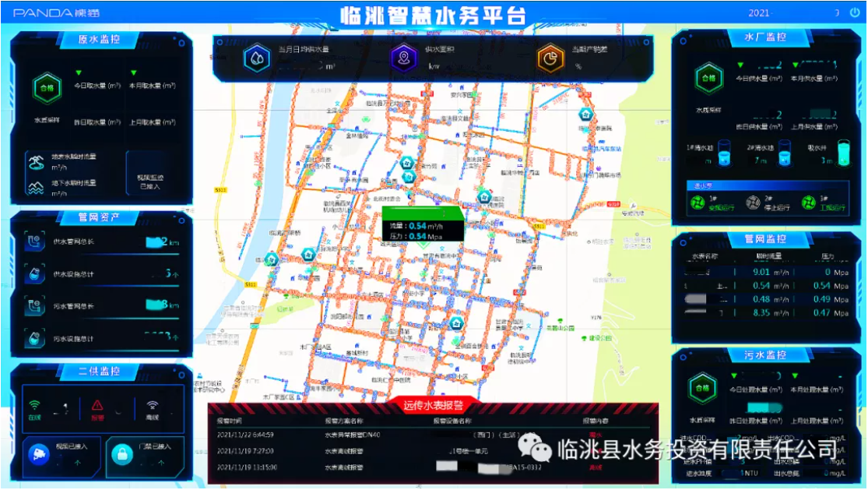Click the orange pie chart icon

[x=550, y=58]
